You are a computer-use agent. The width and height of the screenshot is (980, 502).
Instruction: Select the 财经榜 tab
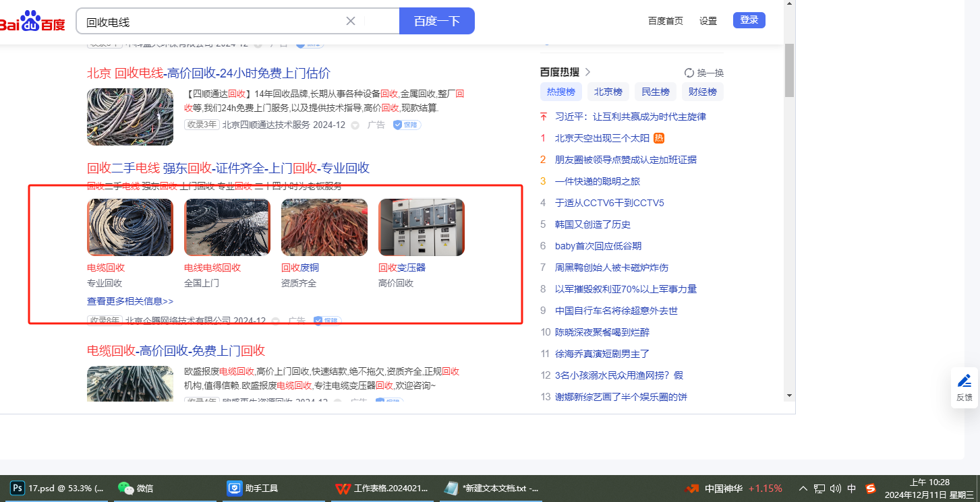point(703,92)
